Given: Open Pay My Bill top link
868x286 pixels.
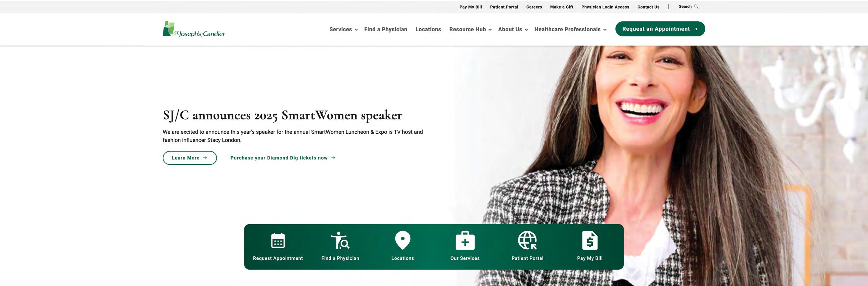Looking at the screenshot, I should coord(471,7).
